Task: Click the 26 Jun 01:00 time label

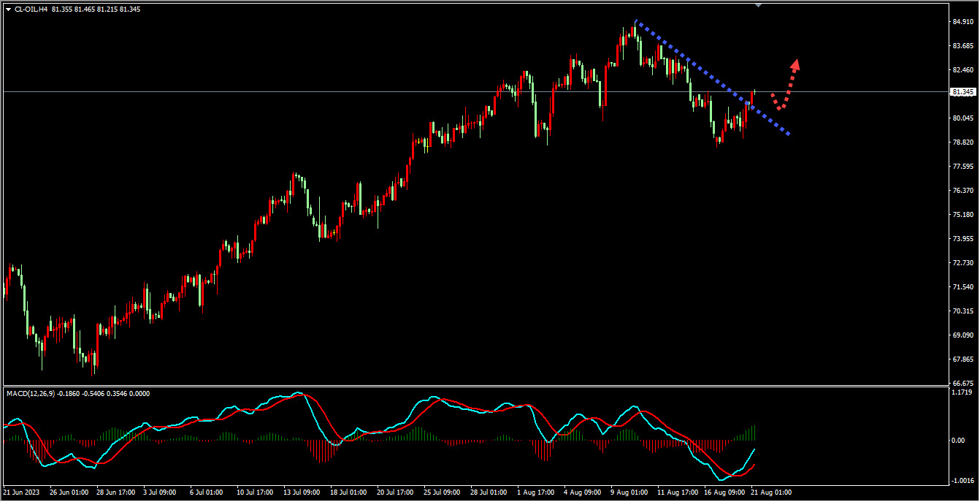Action: point(69,493)
